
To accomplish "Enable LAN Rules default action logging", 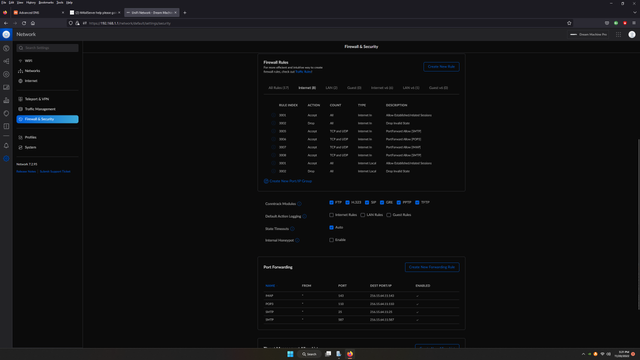I will (x=362, y=215).
